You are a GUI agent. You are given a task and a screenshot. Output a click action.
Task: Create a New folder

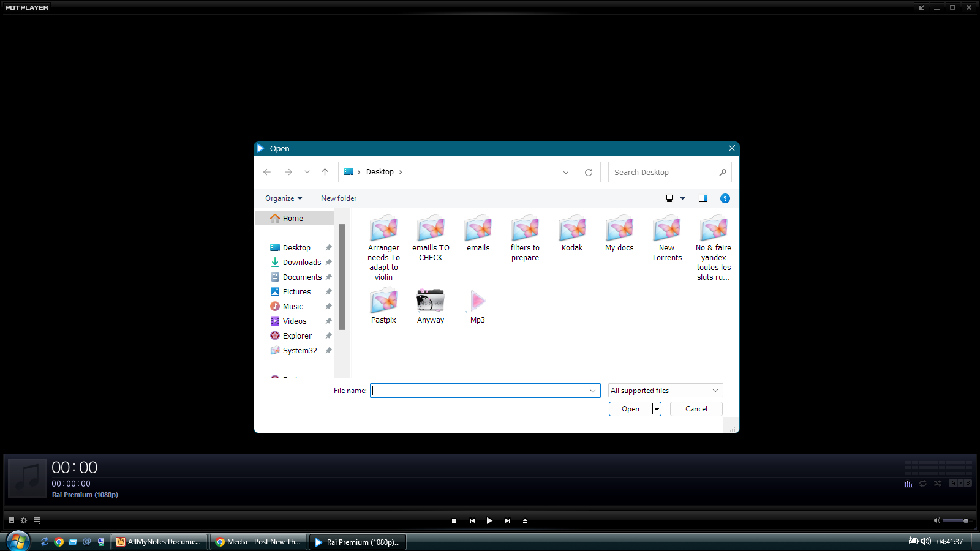339,198
